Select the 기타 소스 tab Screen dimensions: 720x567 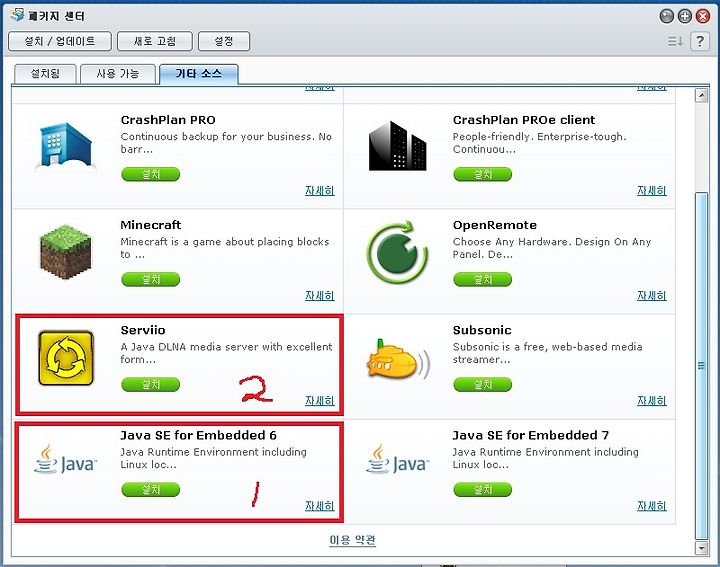pos(199,74)
